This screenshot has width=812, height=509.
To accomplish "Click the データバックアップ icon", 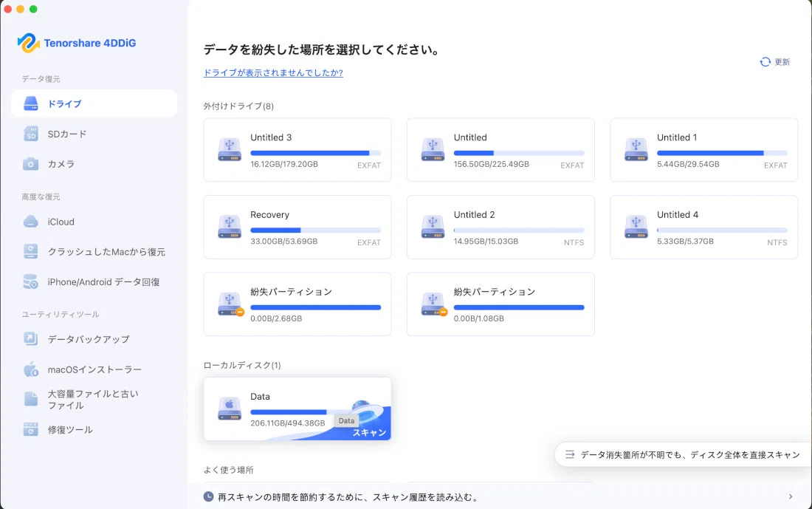I will pyautogui.click(x=31, y=339).
